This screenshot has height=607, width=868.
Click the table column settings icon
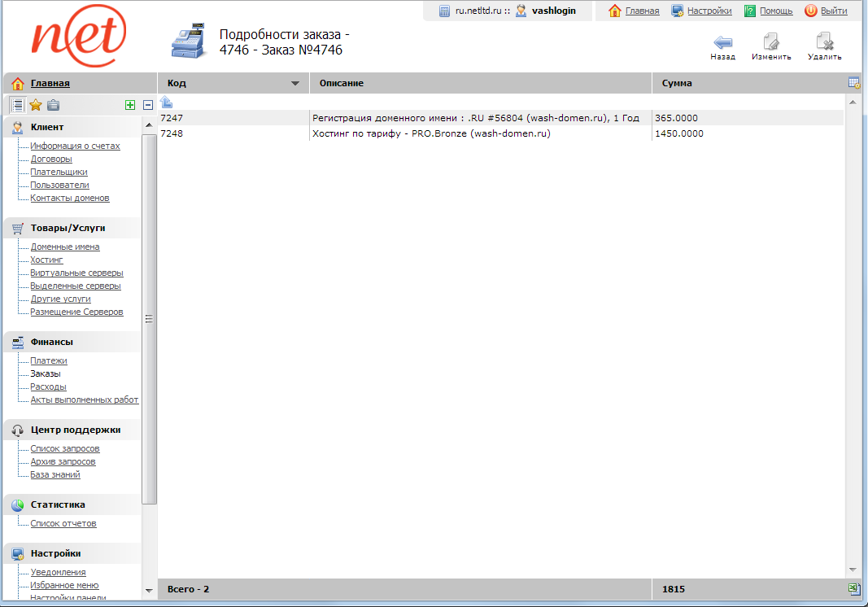click(x=853, y=83)
